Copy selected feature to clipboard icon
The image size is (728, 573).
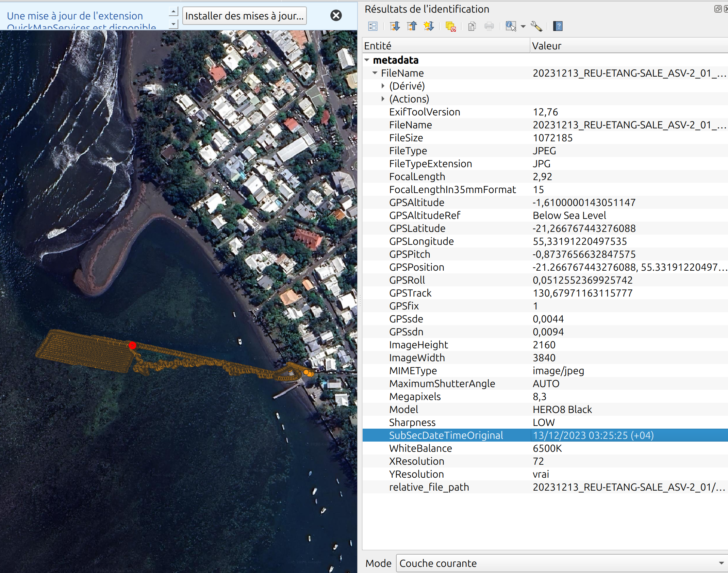[x=471, y=26]
